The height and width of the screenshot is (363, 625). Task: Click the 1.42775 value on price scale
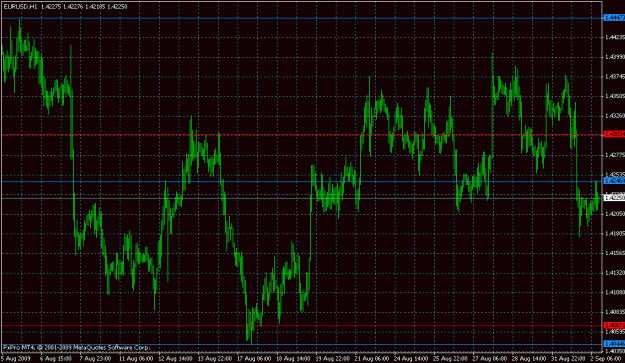coord(615,155)
